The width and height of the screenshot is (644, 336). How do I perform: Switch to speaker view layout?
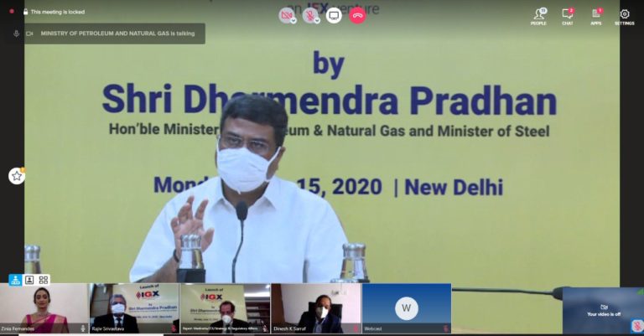(x=16, y=280)
